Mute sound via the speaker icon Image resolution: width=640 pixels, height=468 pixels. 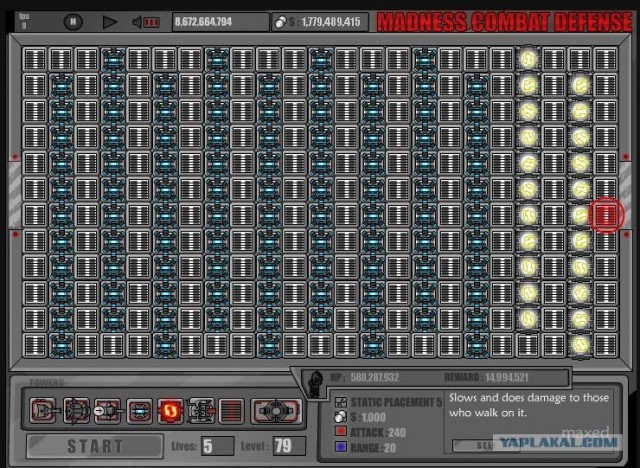138,22
